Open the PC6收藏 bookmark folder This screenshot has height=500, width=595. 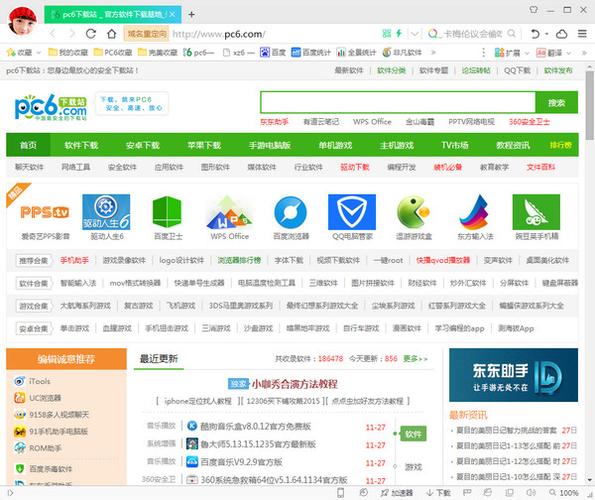click(x=113, y=52)
